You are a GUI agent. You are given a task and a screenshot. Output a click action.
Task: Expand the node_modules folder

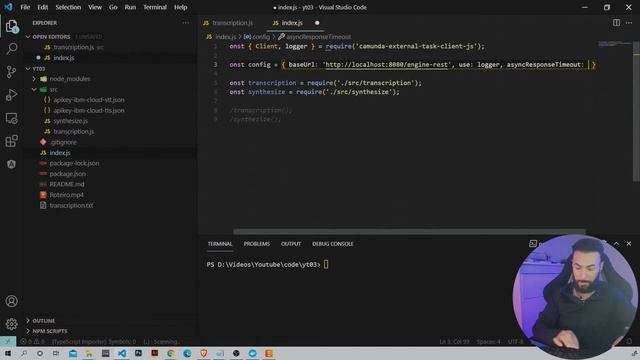click(69, 79)
